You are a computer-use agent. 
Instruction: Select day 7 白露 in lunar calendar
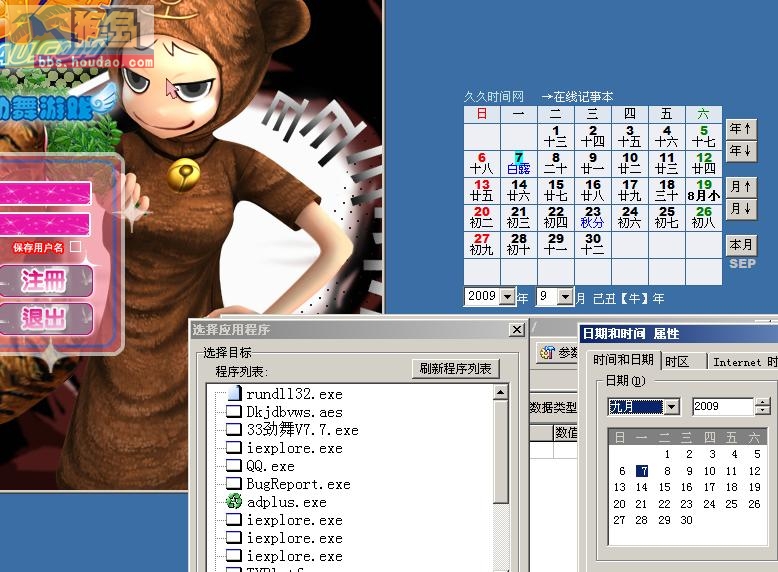pos(519,164)
